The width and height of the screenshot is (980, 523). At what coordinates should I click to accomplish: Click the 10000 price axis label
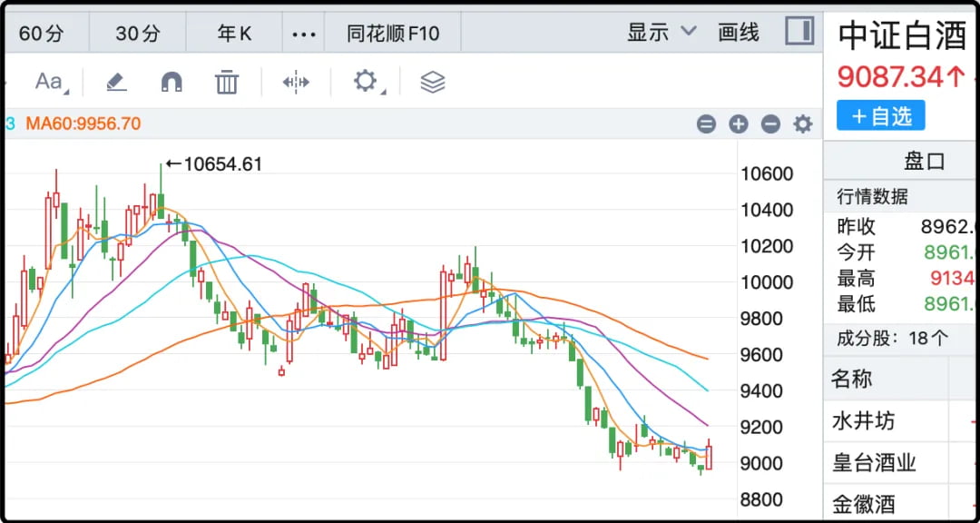[x=767, y=282]
